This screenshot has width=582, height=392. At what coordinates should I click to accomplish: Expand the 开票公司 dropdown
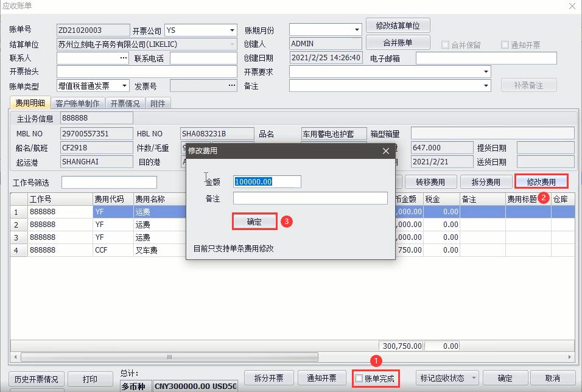pyautogui.click(x=232, y=30)
